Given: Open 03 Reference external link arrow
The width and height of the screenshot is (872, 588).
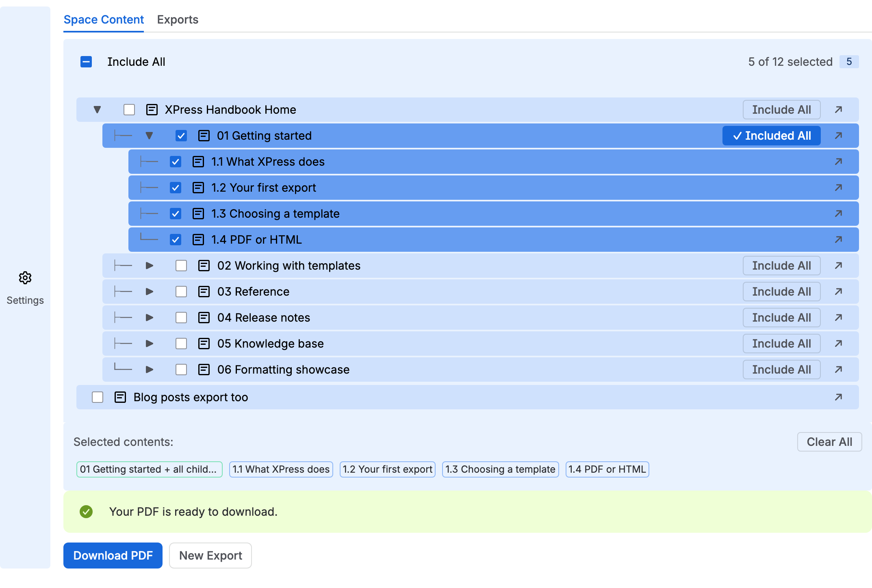Looking at the screenshot, I should pos(838,292).
